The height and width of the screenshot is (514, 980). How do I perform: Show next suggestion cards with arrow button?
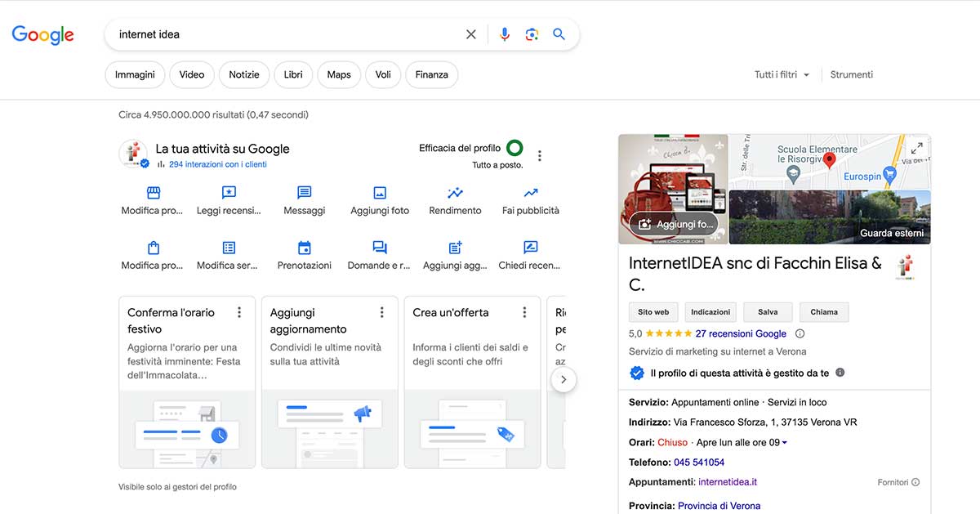point(563,380)
